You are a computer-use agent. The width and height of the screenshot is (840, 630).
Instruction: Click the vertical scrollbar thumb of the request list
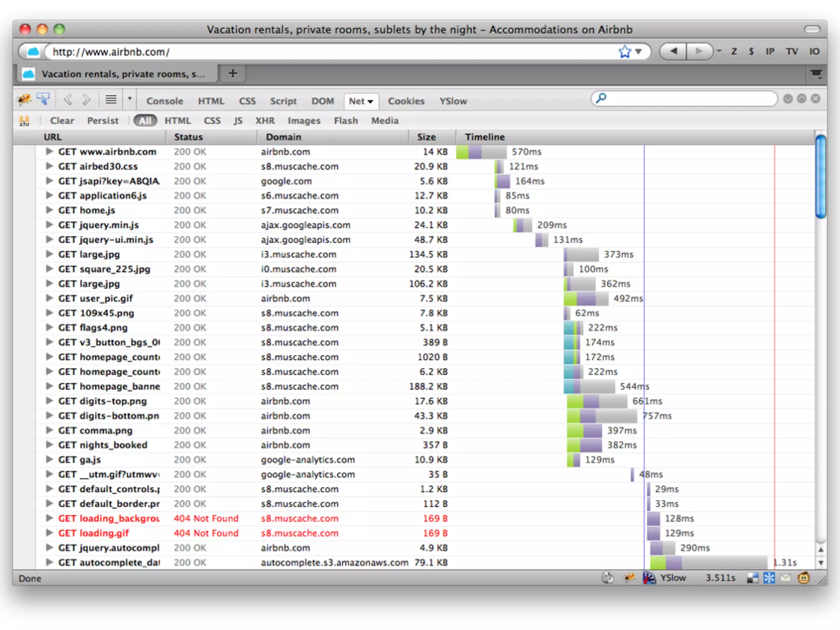pos(820,176)
